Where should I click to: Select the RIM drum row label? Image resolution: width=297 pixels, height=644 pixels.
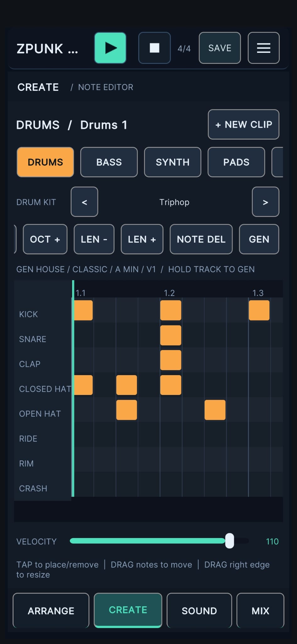(26, 463)
